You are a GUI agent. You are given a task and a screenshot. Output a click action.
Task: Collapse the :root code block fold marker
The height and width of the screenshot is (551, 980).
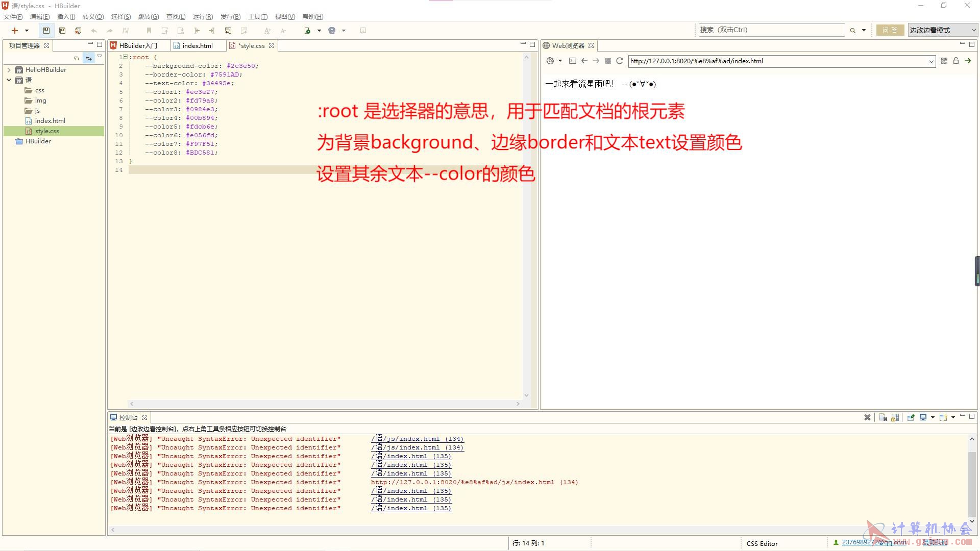click(x=126, y=57)
